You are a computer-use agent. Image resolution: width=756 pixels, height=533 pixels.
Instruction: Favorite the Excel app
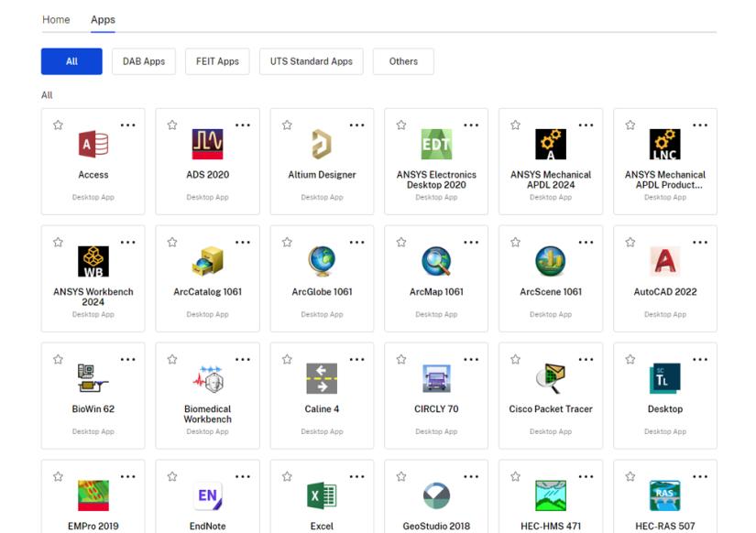287,476
